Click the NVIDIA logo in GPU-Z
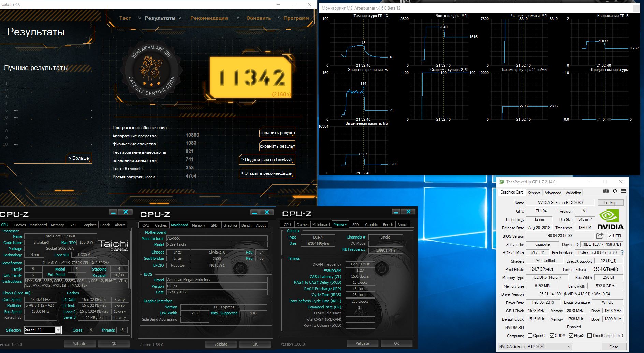644x353 pixels. point(610,219)
